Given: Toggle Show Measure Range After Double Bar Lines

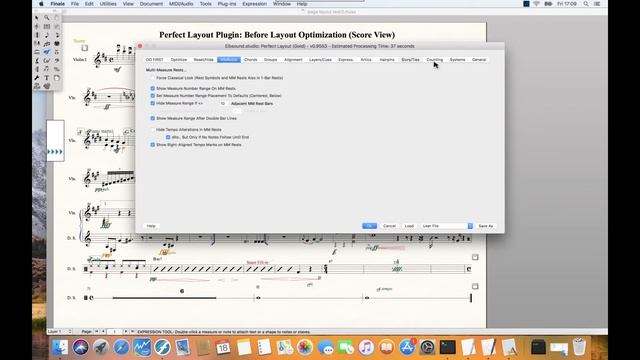Looking at the screenshot, I should coord(153,118).
